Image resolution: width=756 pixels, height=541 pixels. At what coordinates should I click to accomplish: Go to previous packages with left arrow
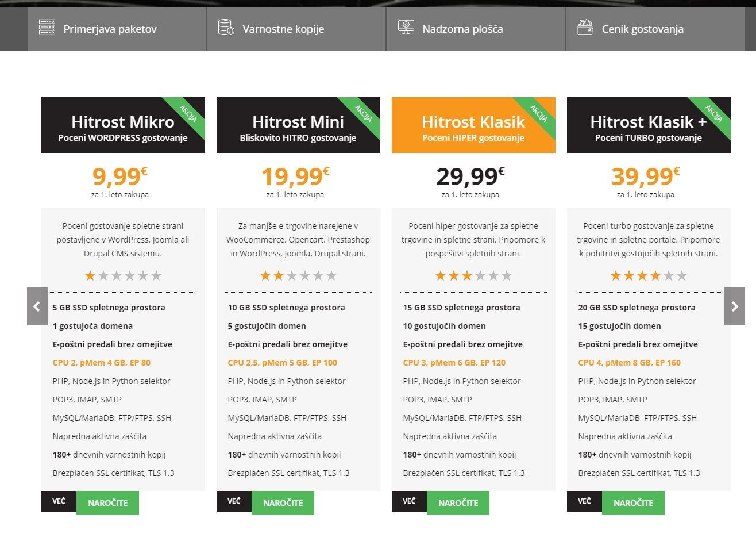coord(37,306)
